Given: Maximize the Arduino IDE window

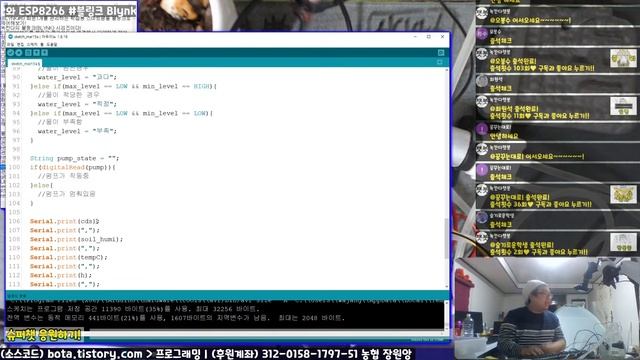Looking at the screenshot, I should 429,37.
